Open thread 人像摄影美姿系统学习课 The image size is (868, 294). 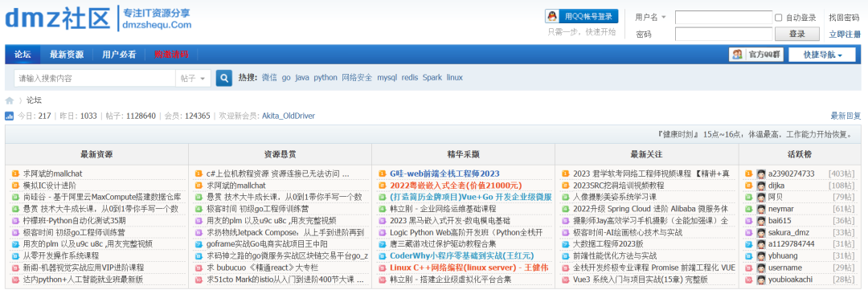(x=615, y=197)
